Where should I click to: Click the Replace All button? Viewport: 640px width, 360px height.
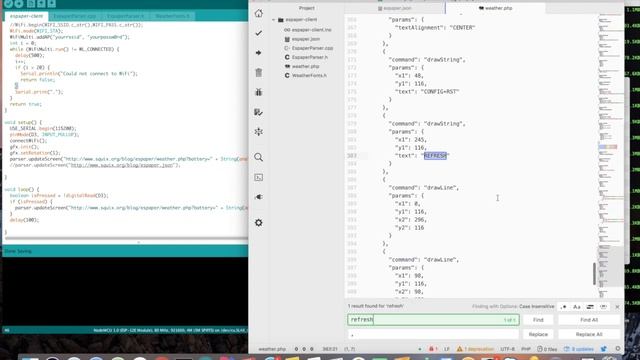[x=589, y=334]
